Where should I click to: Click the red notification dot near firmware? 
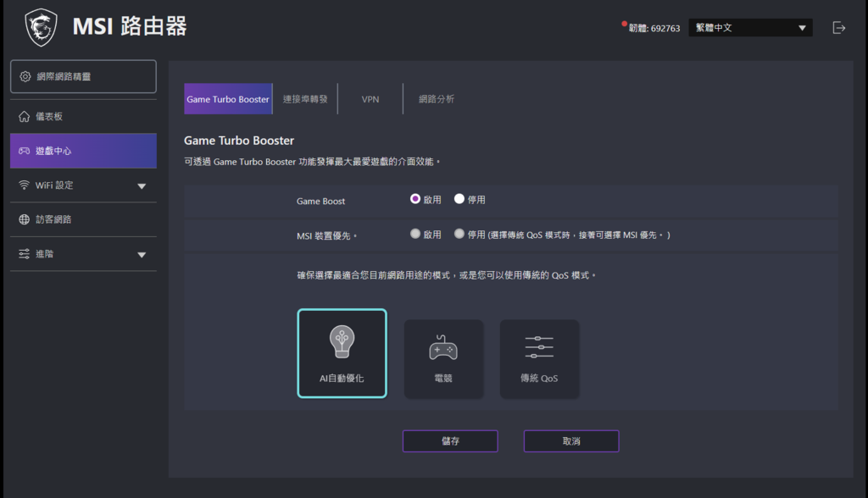[x=625, y=24]
